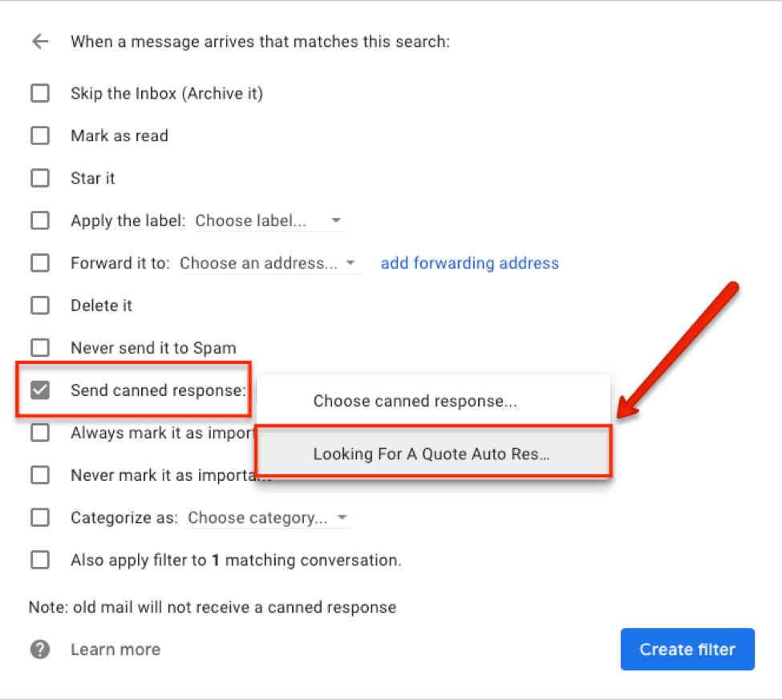
Task: Toggle the Categorize as checkbox
Action: [x=40, y=518]
